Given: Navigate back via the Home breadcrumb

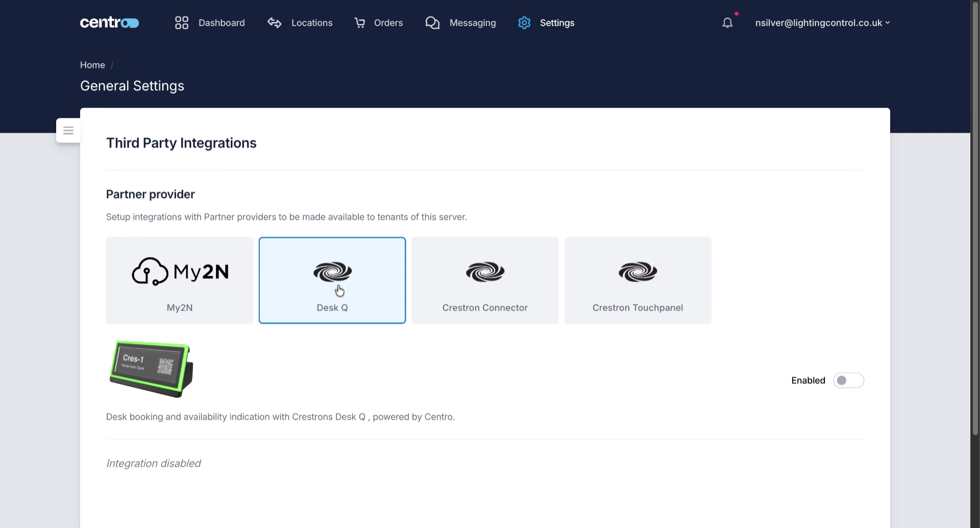Looking at the screenshot, I should point(92,65).
